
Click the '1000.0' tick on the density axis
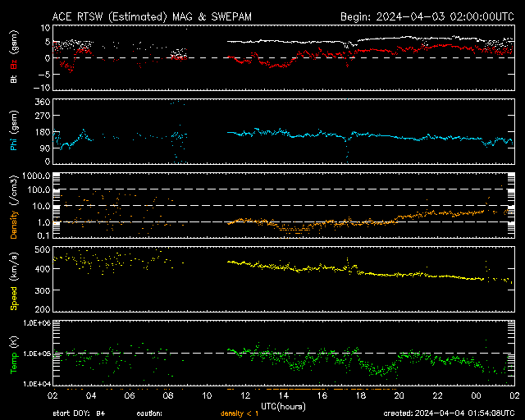coord(36,176)
